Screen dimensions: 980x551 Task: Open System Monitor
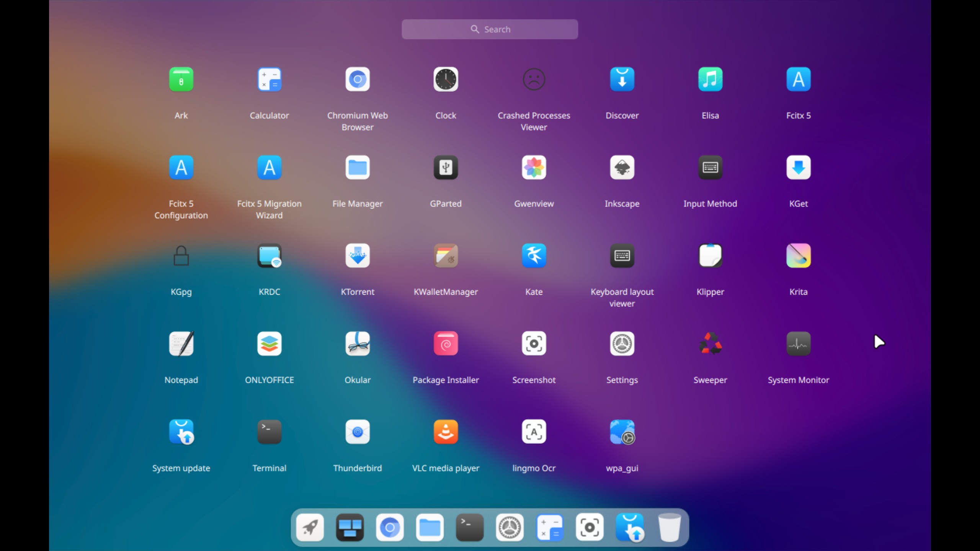[798, 344]
